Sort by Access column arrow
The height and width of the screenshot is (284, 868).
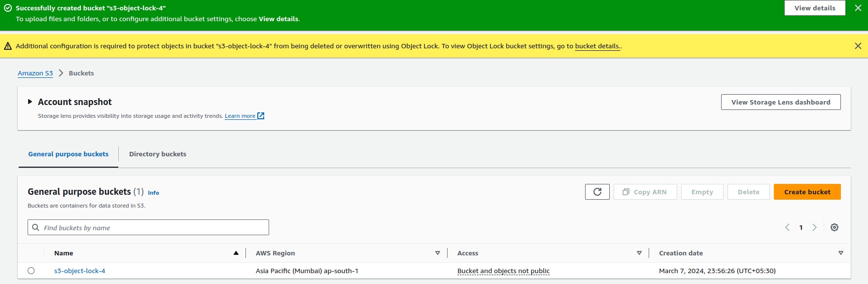tap(639, 253)
